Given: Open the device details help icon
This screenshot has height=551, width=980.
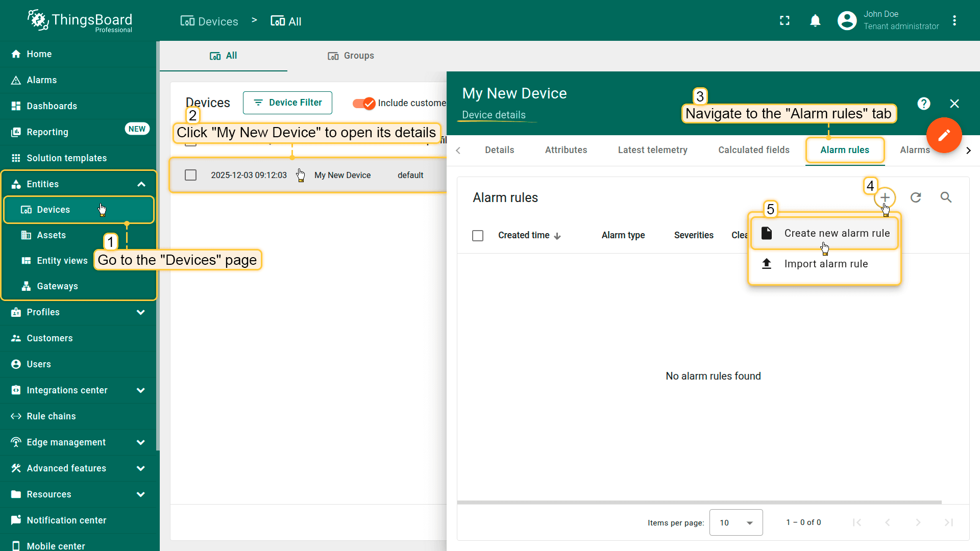Looking at the screenshot, I should tap(923, 104).
